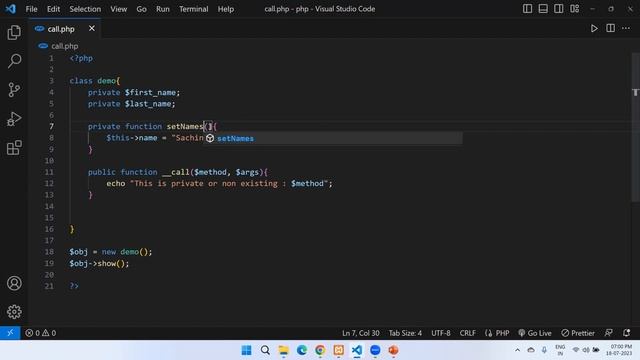Open the View menu
The width and height of the screenshot is (640, 360).
pyautogui.click(x=118, y=9)
